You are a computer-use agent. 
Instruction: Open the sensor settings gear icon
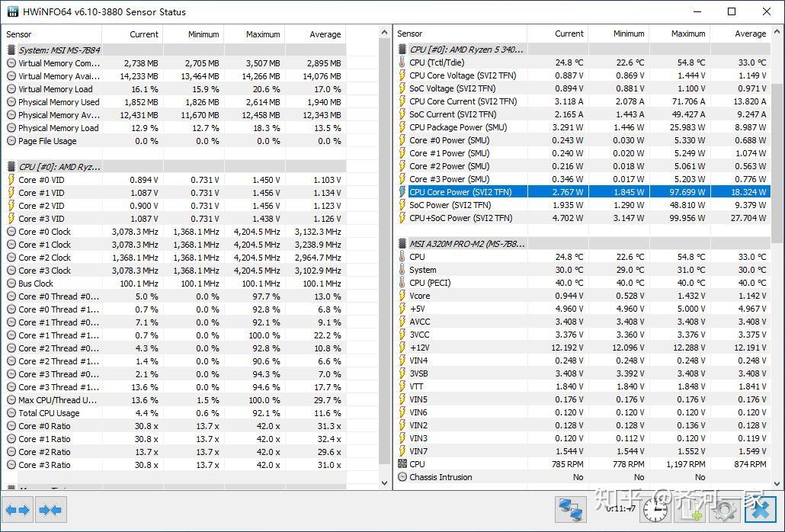(724, 511)
